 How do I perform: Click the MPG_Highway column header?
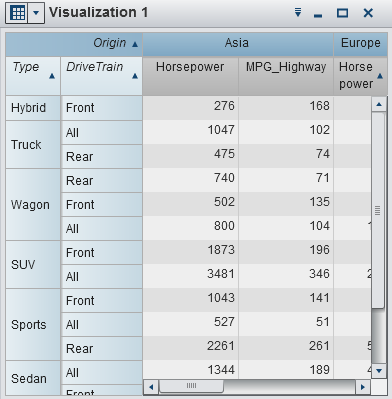coord(286,76)
